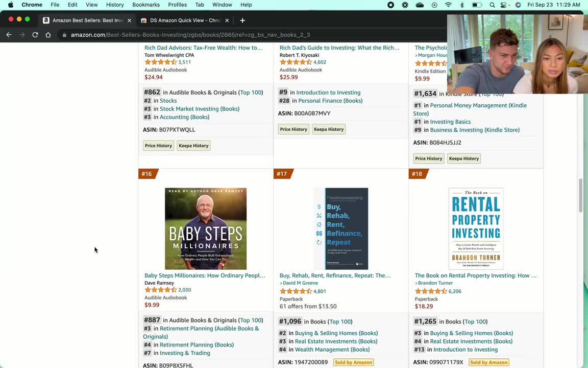Open Buy, Rehab, Rent, Refinance, Repeat title link
Viewport: 588px width, 368px height.
tap(335, 275)
